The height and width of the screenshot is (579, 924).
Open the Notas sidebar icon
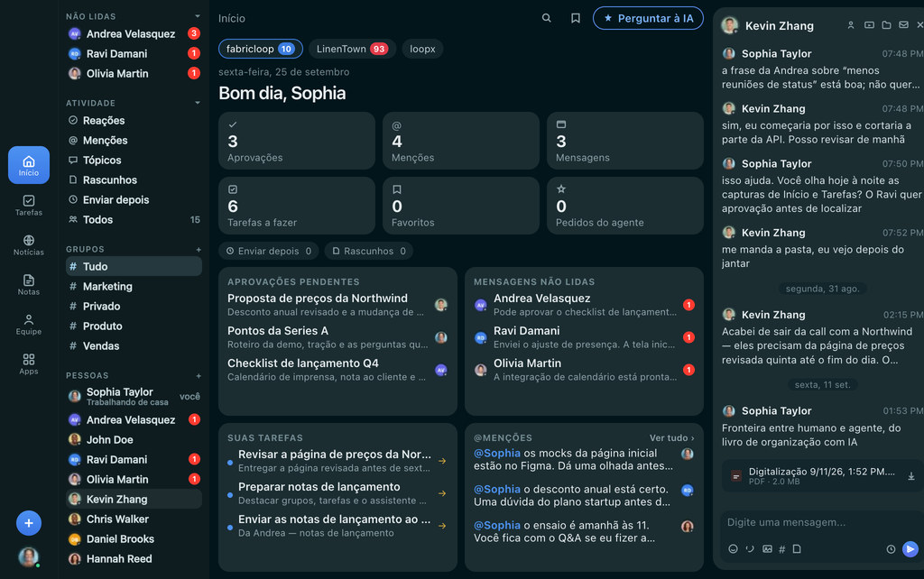point(28,284)
